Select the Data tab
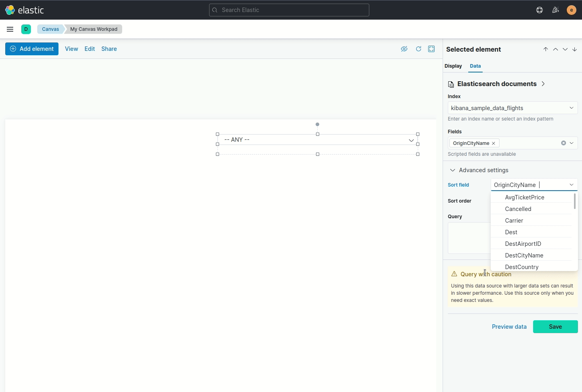This screenshot has width=582, height=392. (475, 66)
